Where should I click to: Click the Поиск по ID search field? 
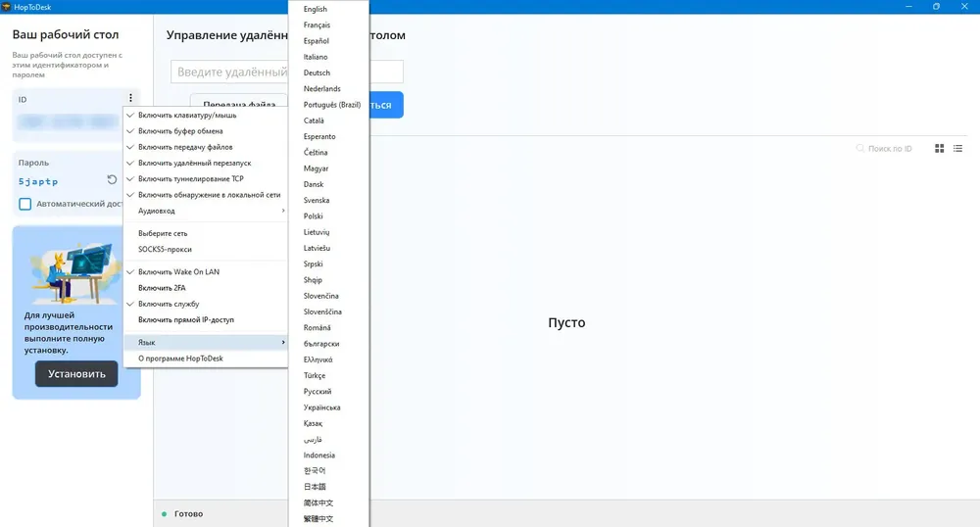pos(890,148)
